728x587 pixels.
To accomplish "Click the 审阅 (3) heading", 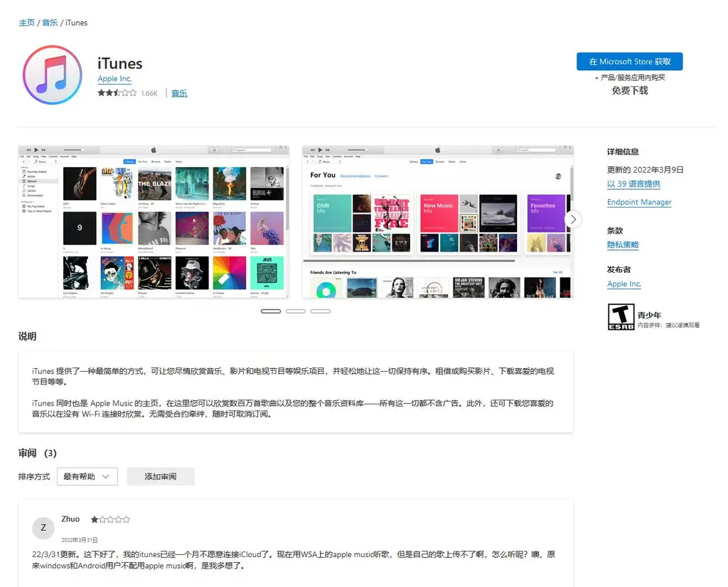I will (x=38, y=453).
